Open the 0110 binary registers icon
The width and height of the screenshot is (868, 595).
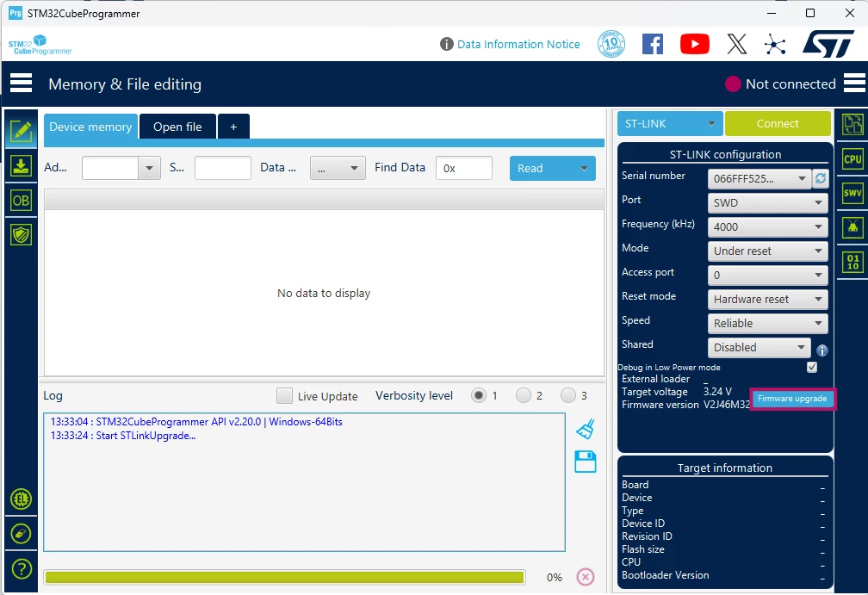click(852, 262)
